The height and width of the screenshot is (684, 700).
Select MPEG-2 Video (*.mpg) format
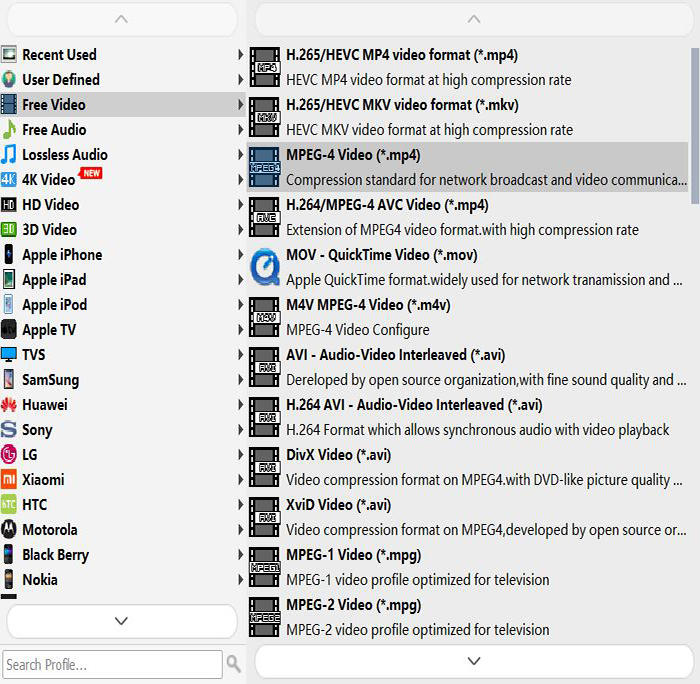click(467, 617)
